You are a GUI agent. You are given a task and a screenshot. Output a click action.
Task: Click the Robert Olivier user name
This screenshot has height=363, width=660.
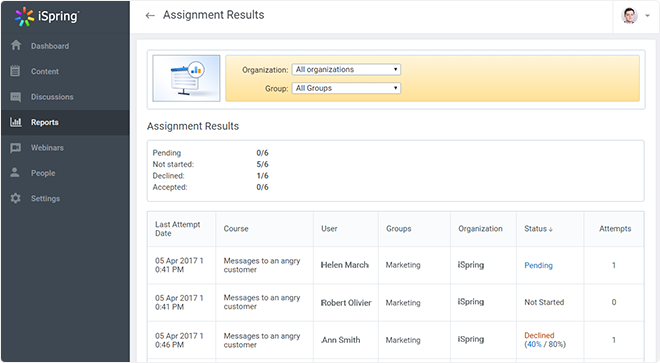click(346, 303)
